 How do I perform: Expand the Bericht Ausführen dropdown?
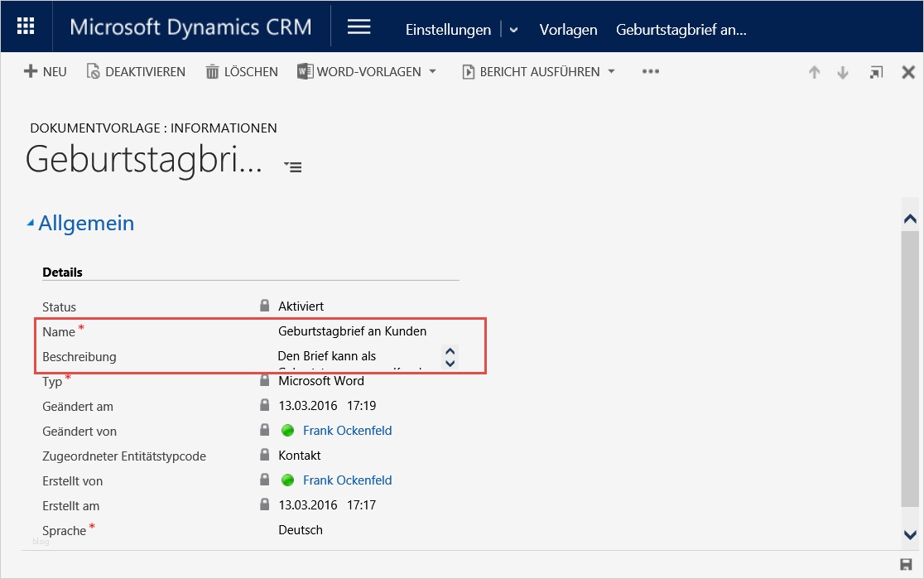tap(611, 71)
